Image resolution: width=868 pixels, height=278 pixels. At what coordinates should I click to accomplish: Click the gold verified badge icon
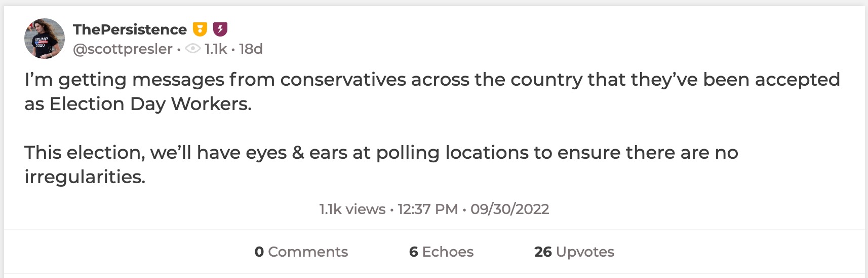200,29
